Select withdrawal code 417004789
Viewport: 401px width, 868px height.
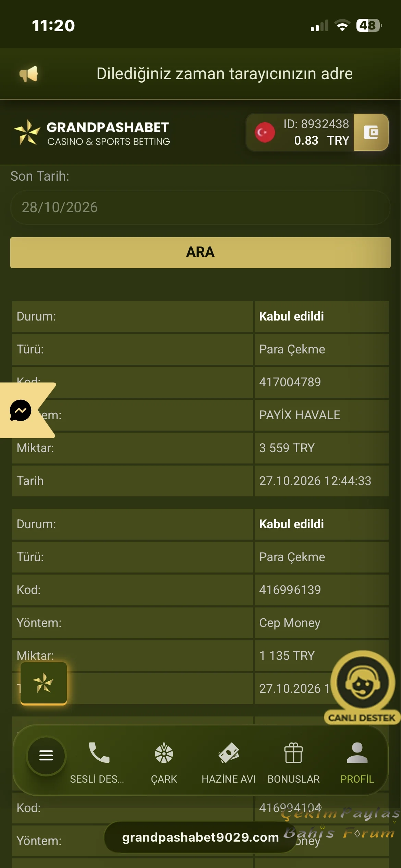click(x=290, y=382)
